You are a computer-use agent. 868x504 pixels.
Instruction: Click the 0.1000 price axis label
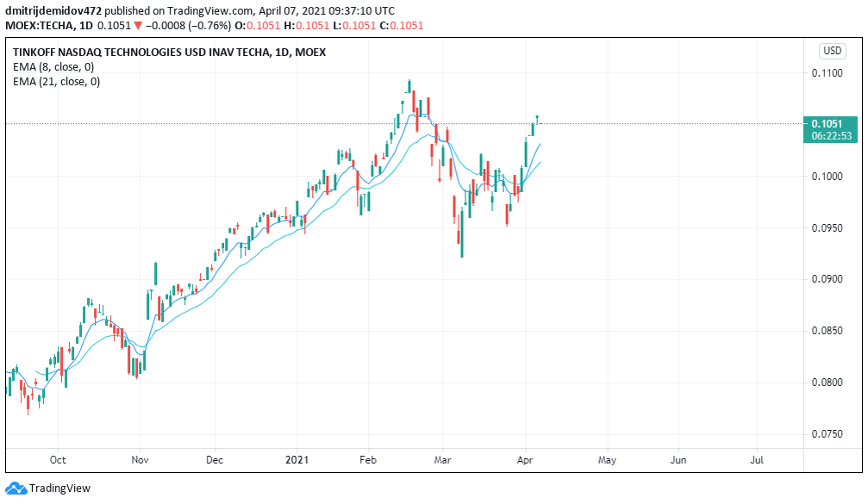tap(827, 177)
